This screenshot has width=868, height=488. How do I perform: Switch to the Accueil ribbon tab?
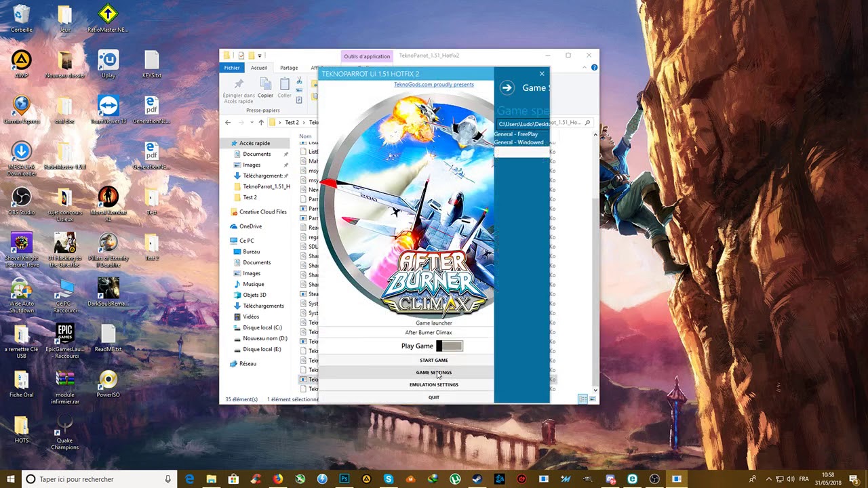click(259, 68)
